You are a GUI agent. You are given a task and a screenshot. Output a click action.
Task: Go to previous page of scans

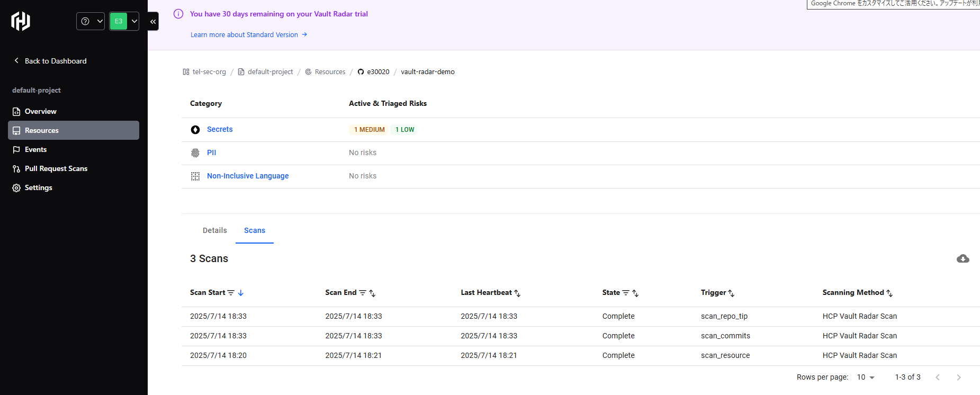938,377
